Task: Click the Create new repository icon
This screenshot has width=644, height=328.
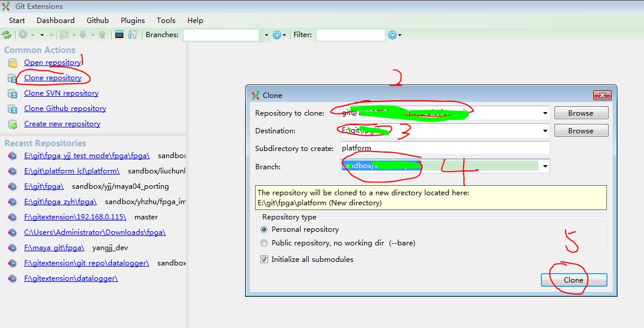Action: coord(12,124)
